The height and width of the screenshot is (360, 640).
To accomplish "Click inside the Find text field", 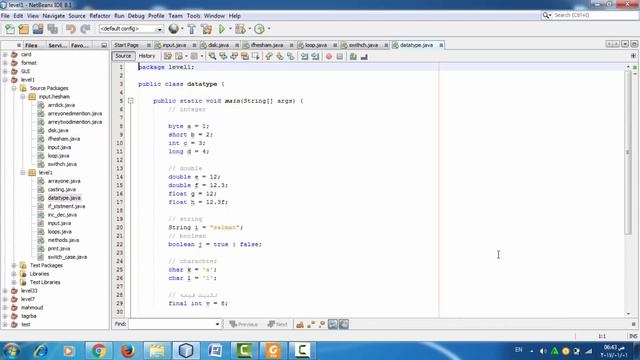I will pyautogui.click(x=171, y=324).
